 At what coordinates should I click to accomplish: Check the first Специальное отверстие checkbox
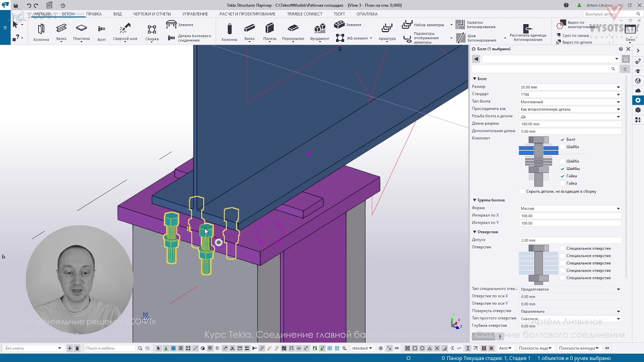(x=562, y=248)
